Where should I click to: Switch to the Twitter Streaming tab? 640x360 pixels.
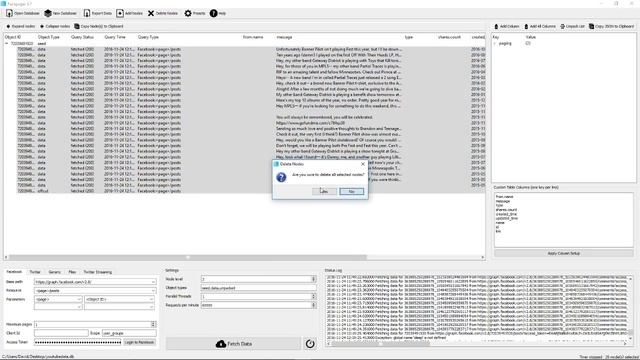tap(98, 272)
